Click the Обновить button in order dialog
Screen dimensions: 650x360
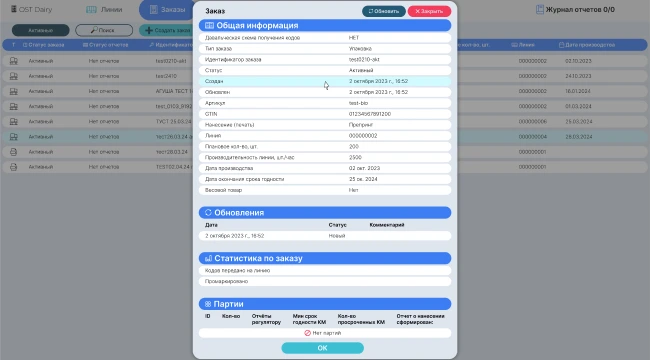pos(383,11)
